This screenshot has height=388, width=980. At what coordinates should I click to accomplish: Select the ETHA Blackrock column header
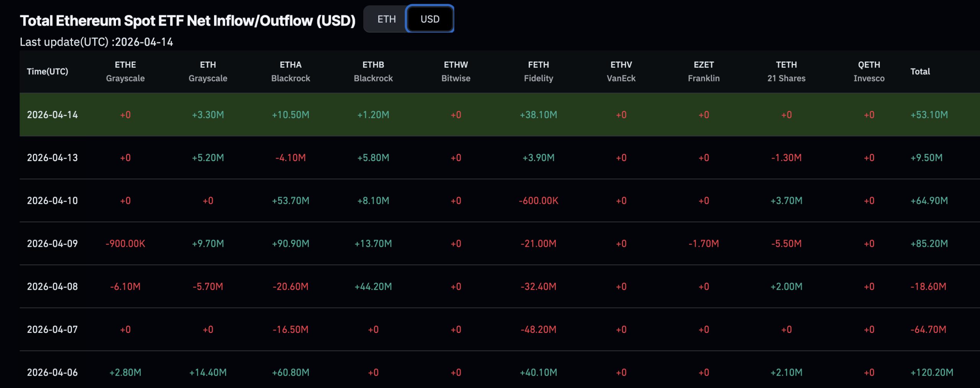291,71
